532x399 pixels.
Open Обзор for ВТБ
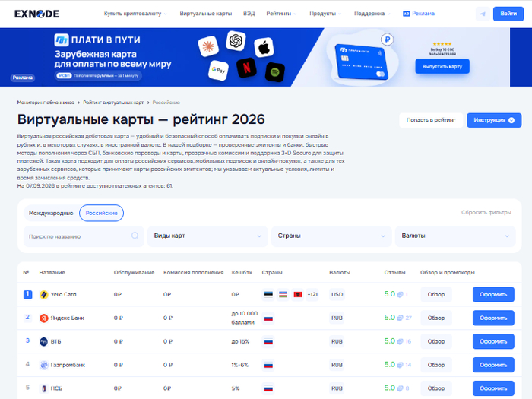436,341
